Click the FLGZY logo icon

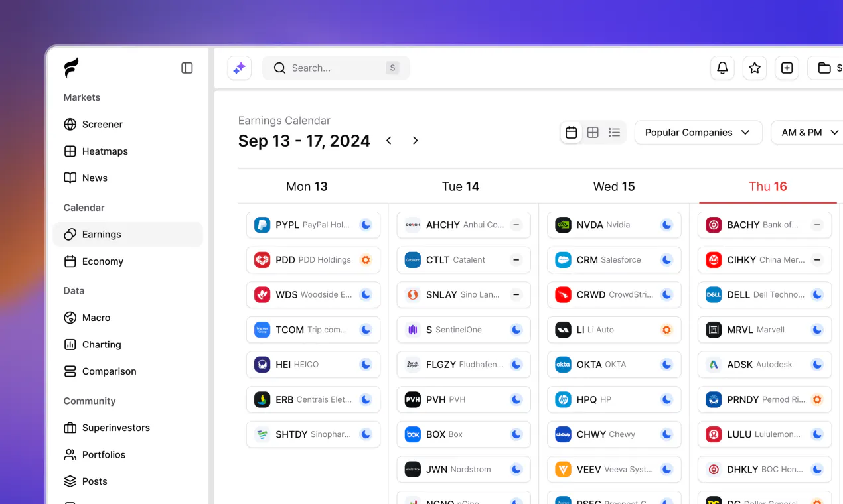(x=413, y=364)
